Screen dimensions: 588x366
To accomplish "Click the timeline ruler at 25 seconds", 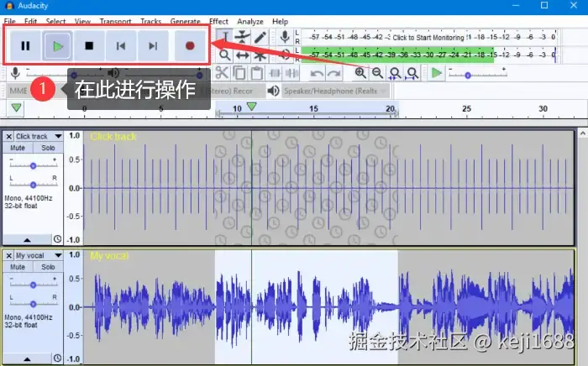I will click(x=466, y=109).
